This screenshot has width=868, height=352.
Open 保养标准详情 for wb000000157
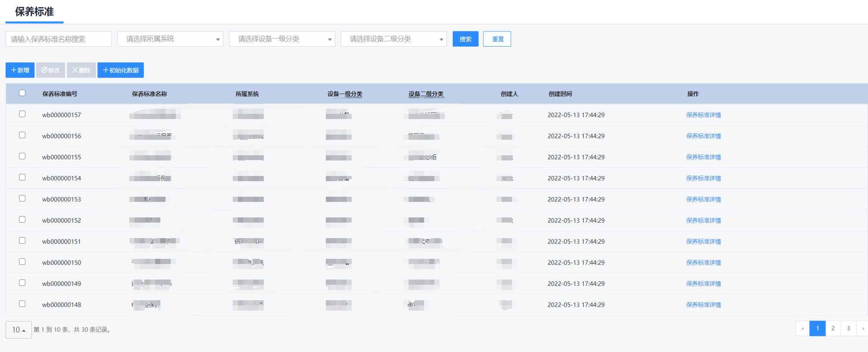(703, 115)
